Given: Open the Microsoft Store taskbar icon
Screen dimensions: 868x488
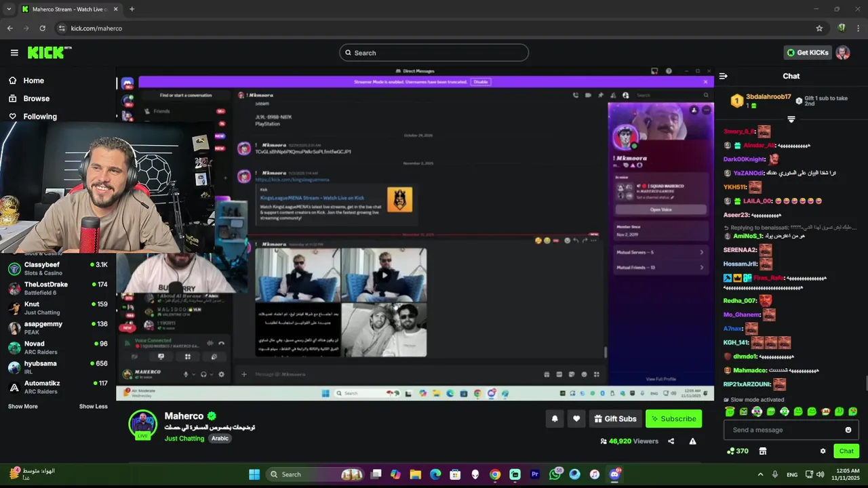Looking at the screenshot, I should pos(455,474).
